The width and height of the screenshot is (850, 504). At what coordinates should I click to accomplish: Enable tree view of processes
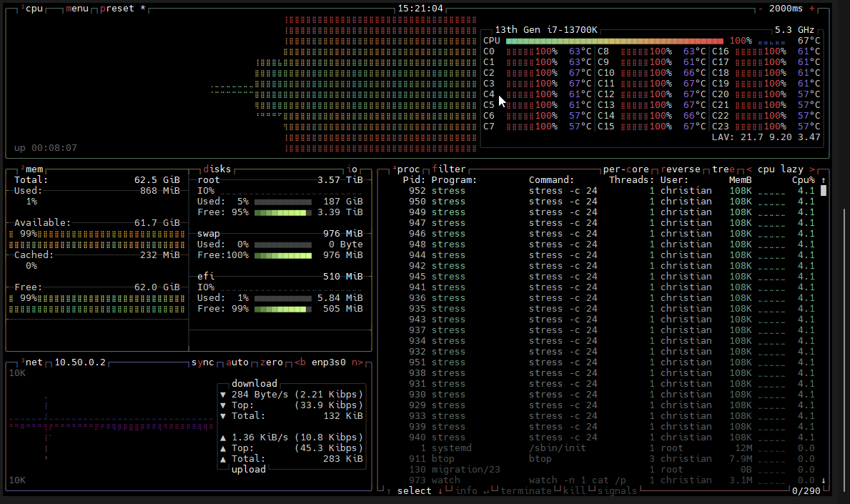(723, 169)
